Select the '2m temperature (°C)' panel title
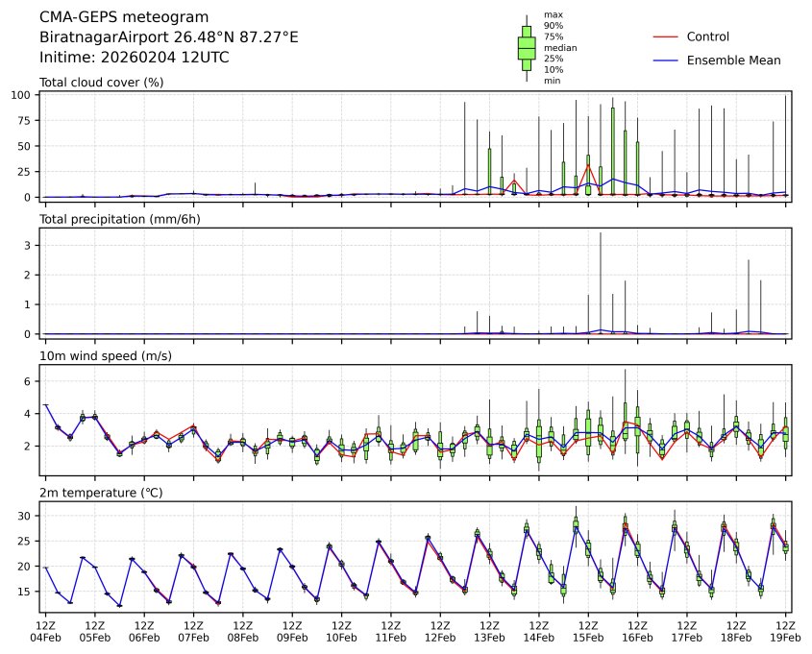 click(97, 493)
